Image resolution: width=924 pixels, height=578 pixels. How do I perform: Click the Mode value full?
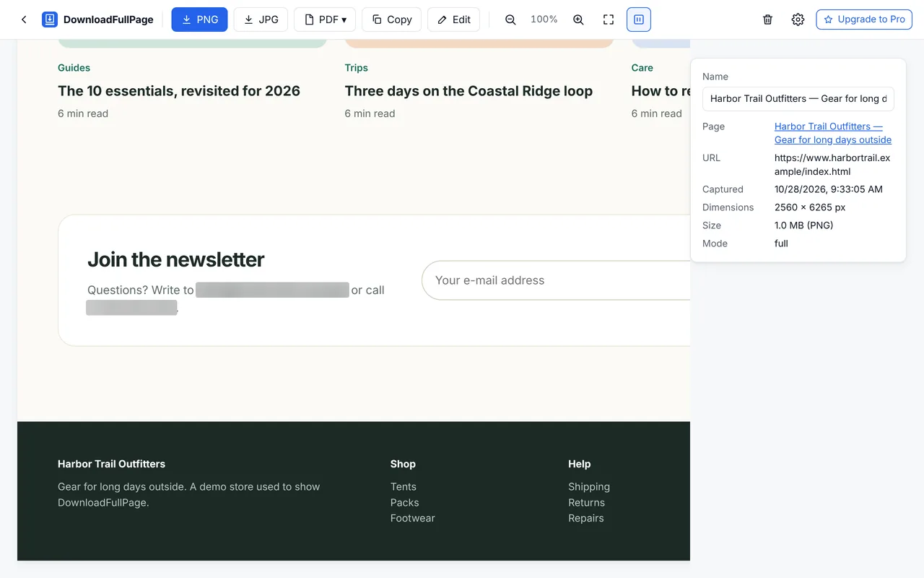click(781, 243)
